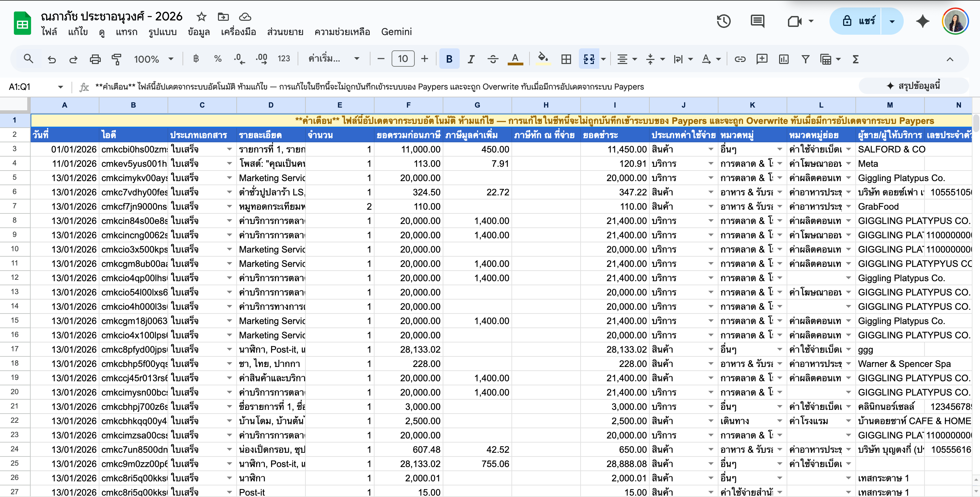Click the paint format roller icon
The height and width of the screenshot is (497, 980).
pyautogui.click(x=116, y=59)
